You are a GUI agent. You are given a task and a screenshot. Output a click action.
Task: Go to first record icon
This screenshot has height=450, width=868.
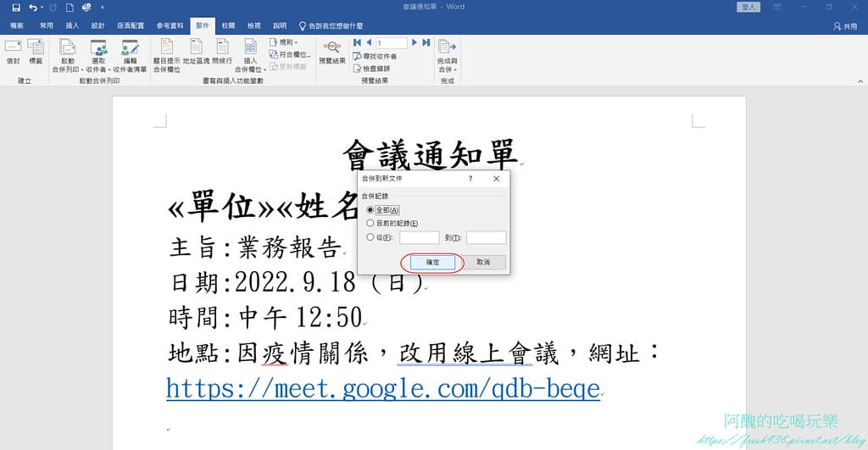tap(357, 42)
